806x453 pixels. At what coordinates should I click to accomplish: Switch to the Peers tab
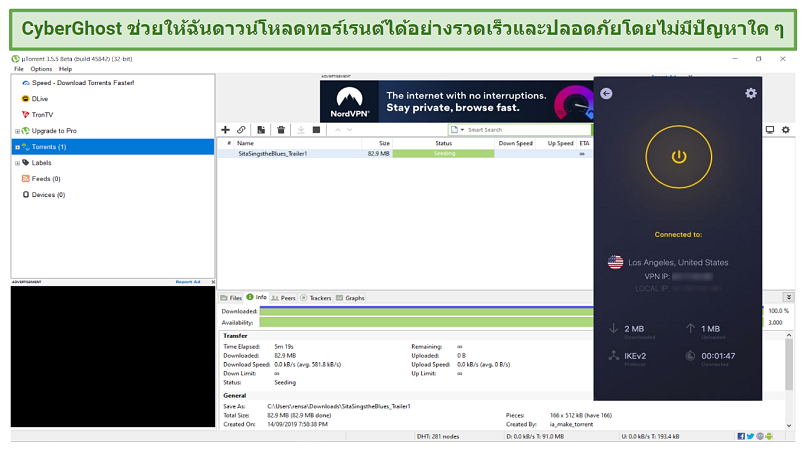pos(283,298)
